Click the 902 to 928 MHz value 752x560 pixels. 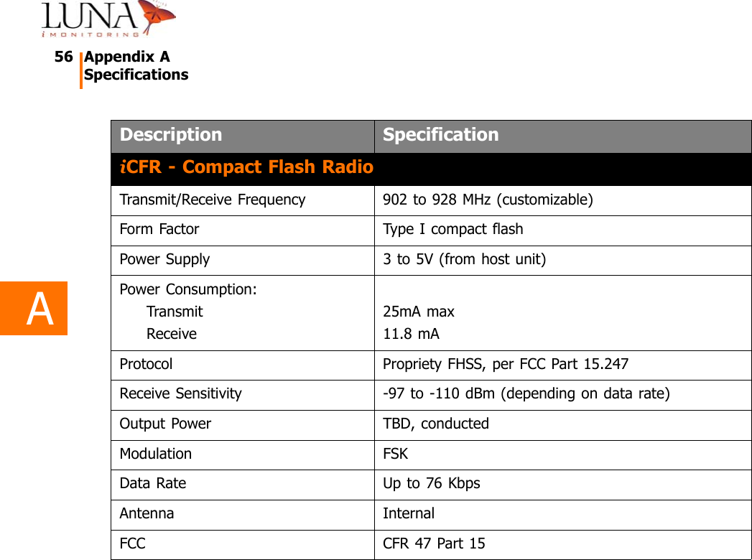[488, 200]
